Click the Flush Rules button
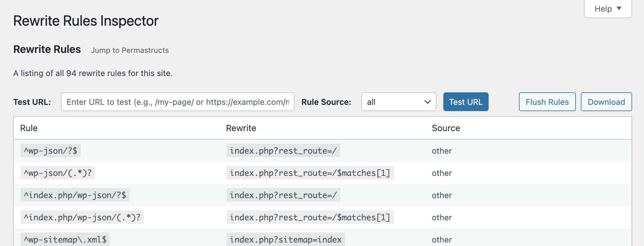Viewport: 644px width, 246px height. point(547,102)
